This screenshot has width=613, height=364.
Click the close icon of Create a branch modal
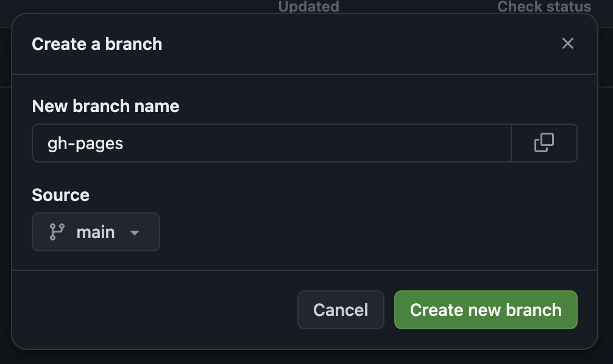(567, 43)
